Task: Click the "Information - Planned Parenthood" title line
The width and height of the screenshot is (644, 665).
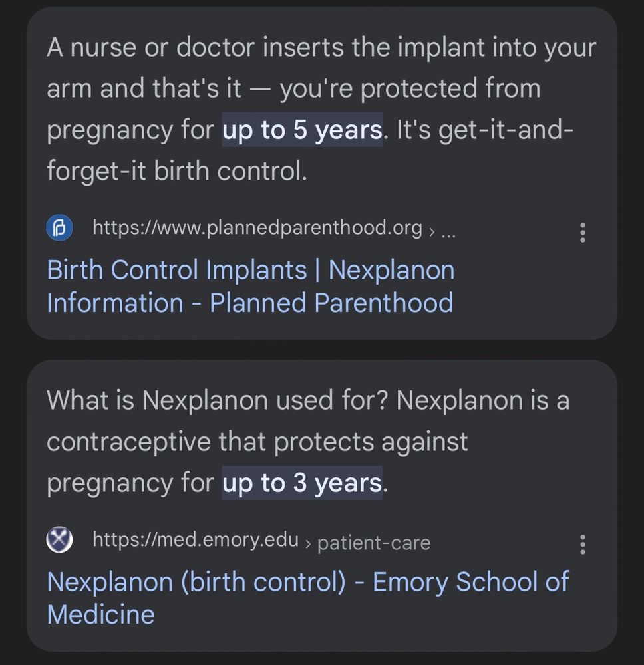Action: [250, 303]
